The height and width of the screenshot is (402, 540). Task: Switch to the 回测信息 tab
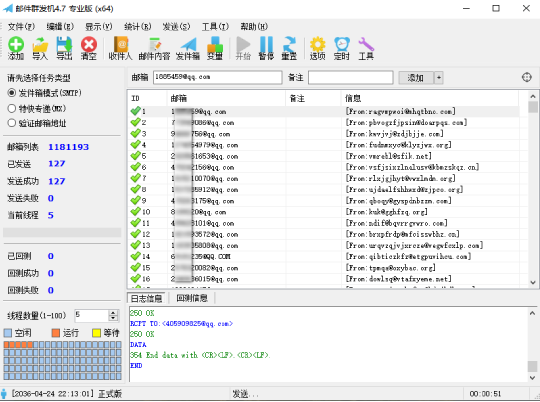[x=192, y=298]
